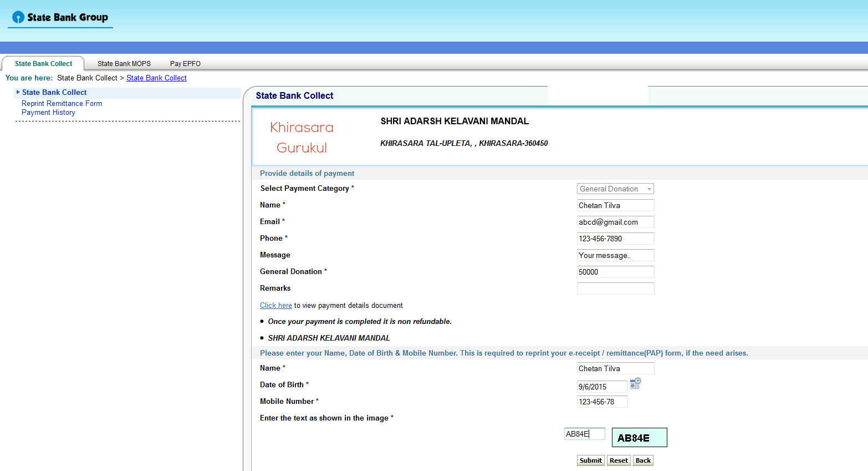Select the General Donation amount field

615,272
